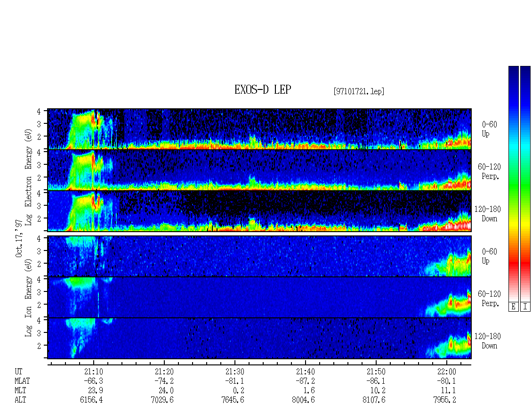Click the Log Ion Energy (eV) axis label
The image size is (532, 412).
pos(29,298)
